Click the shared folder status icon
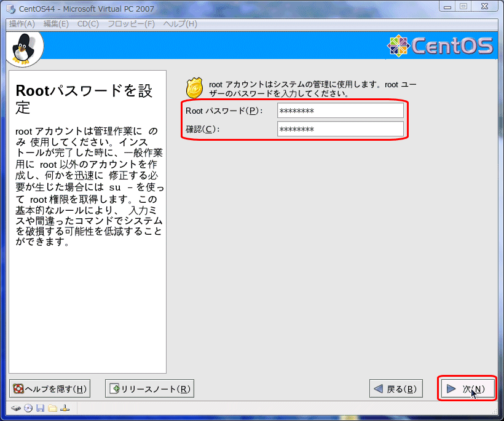The width and height of the screenshot is (504, 421). click(52, 409)
